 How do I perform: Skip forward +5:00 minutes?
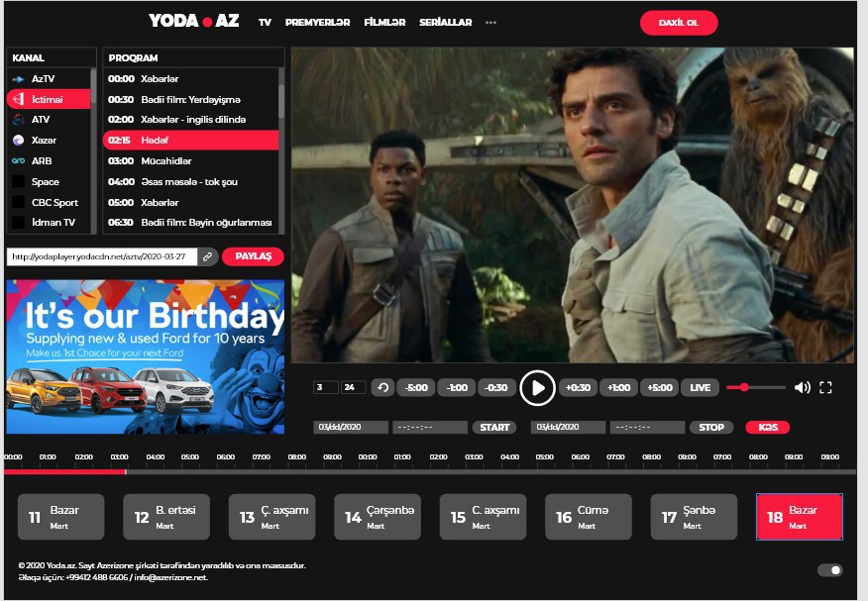tap(659, 387)
